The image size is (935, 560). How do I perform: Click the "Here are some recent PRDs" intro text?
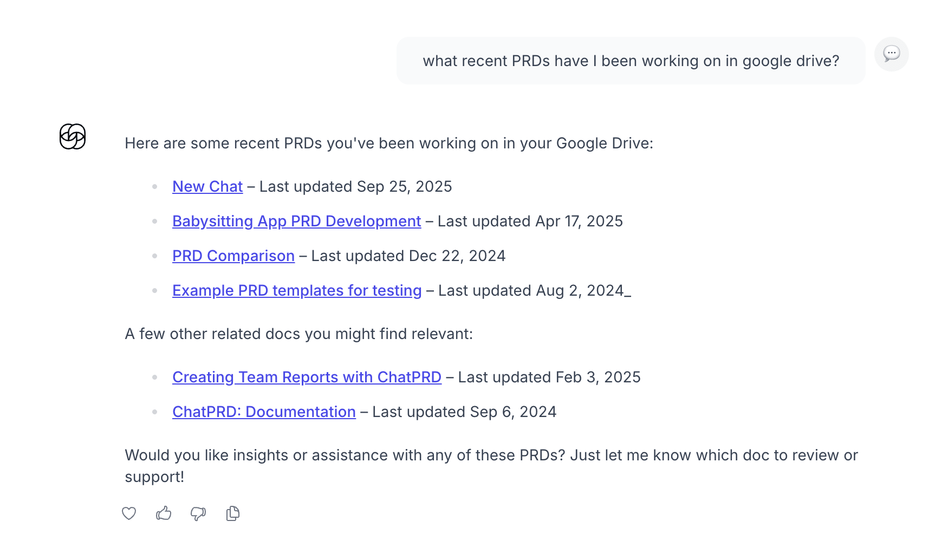pyautogui.click(x=389, y=143)
